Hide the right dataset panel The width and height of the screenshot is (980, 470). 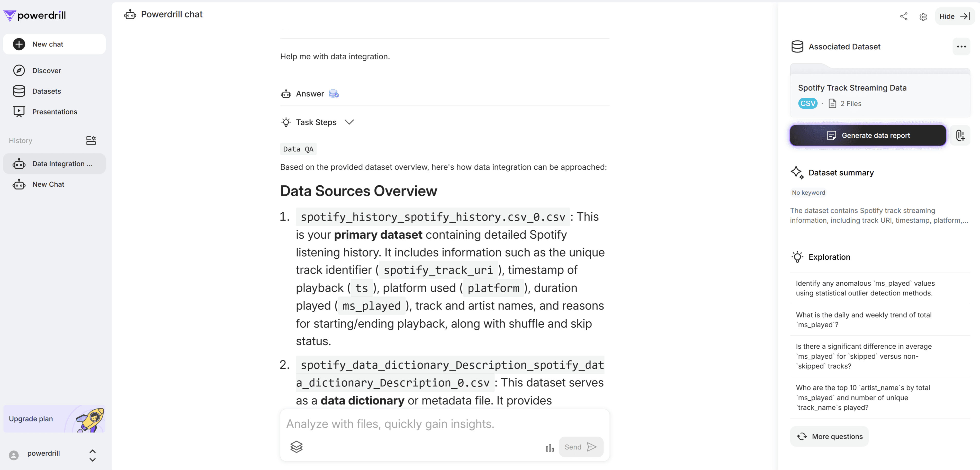pos(955,16)
